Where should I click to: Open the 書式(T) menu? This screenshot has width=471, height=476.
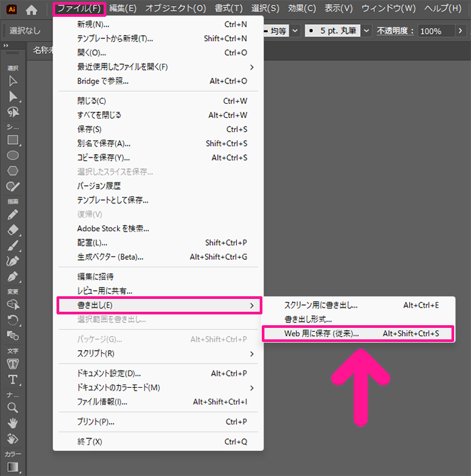(229, 9)
